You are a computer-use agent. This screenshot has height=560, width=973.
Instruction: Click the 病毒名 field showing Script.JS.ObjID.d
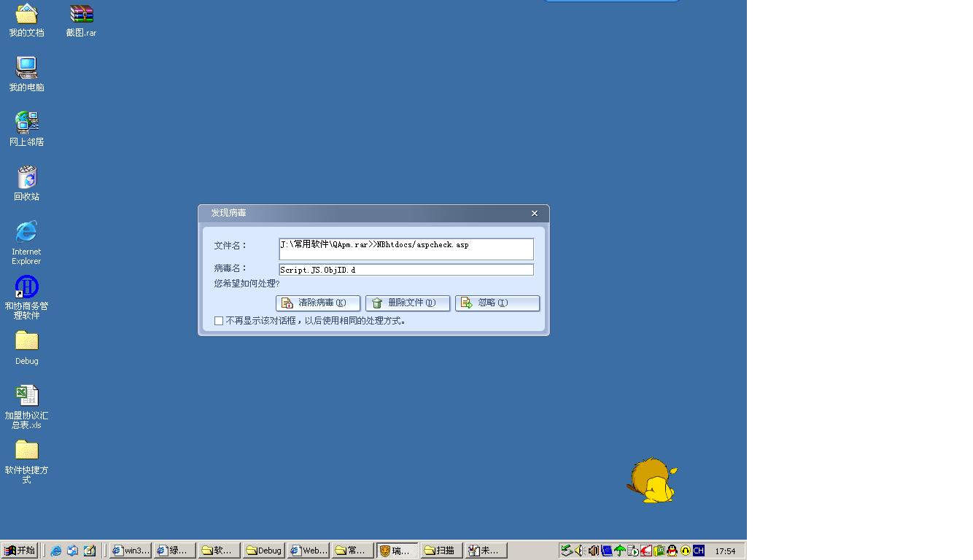(x=406, y=270)
